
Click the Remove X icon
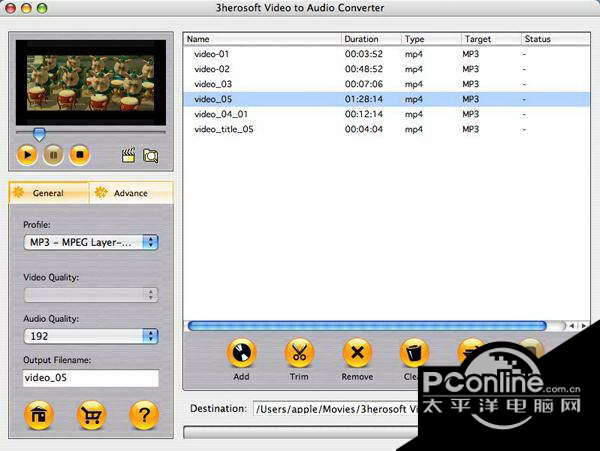(357, 353)
